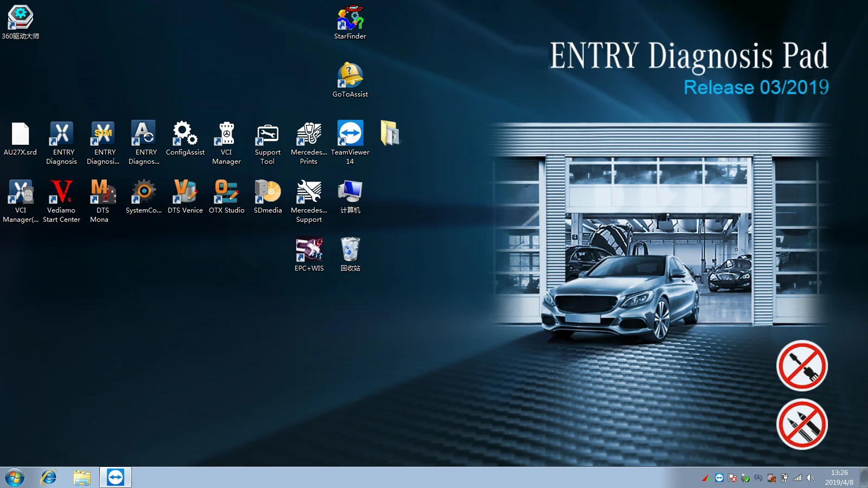Open TeamViewer from the system tray
Image resolution: width=868 pixels, height=488 pixels.
[x=719, y=478]
